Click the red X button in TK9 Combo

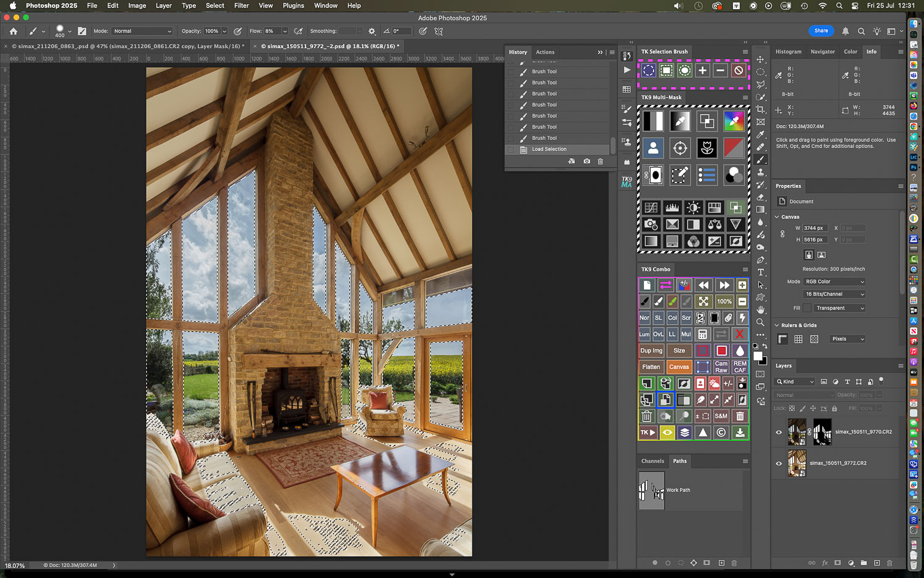click(x=740, y=334)
